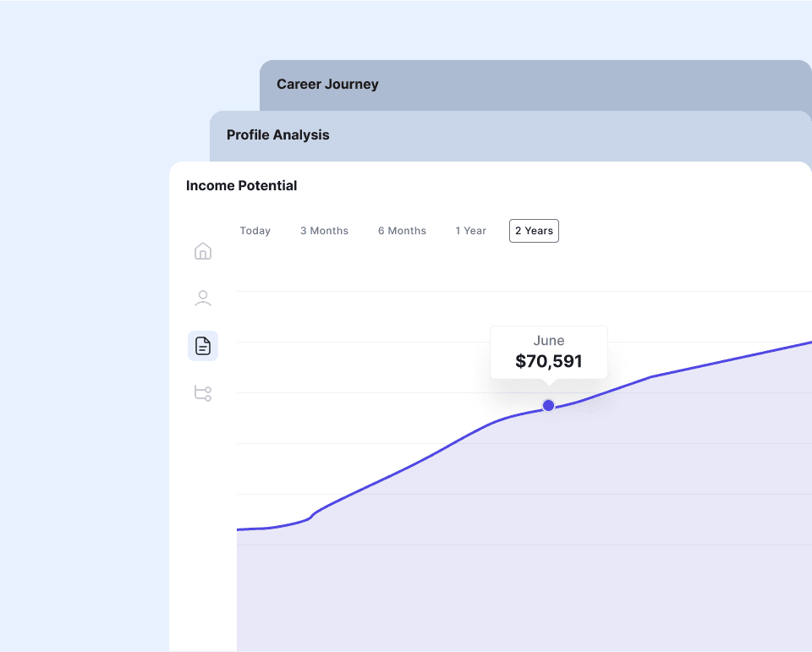Open the Home icon in sidebar

[x=203, y=251]
